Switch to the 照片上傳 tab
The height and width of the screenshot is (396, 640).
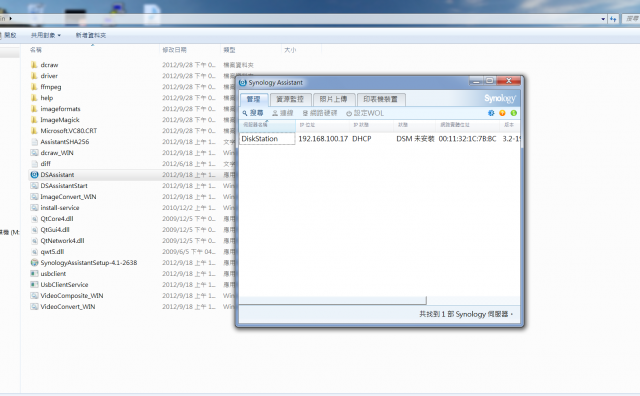(x=333, y=99)
